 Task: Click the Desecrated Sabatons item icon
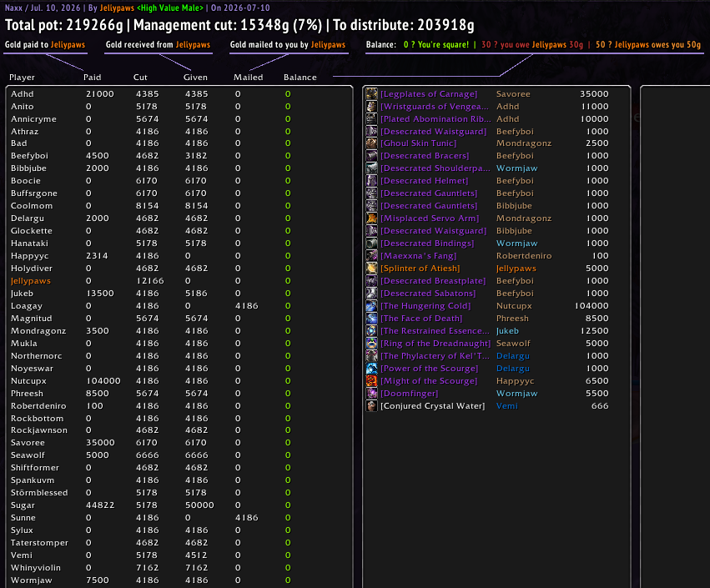pyautogui.click(x=372, y=294)
